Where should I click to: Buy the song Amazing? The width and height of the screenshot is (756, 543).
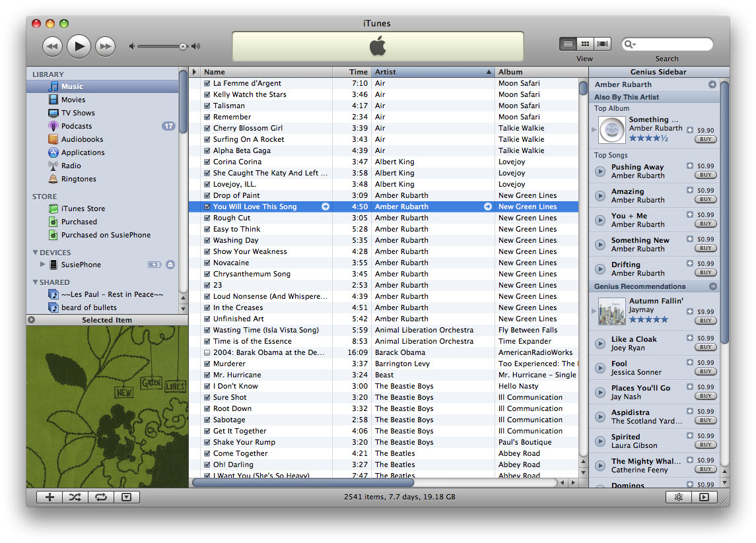tap(705, 199)
